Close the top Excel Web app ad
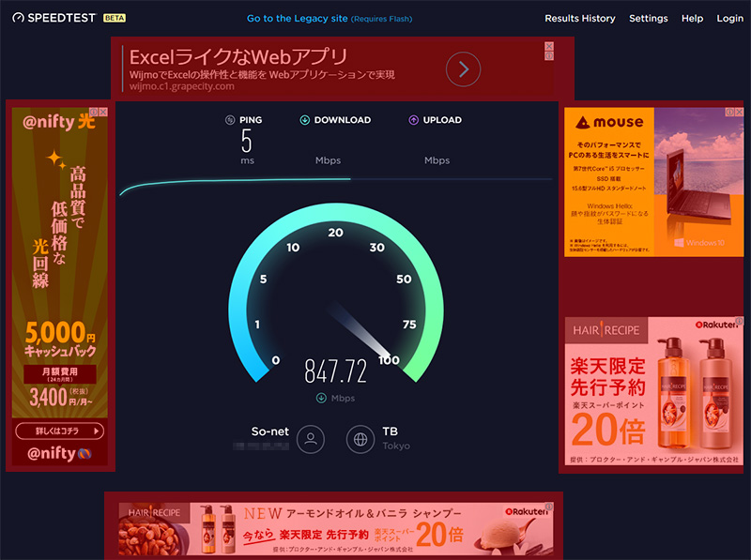 click(549, 46)
